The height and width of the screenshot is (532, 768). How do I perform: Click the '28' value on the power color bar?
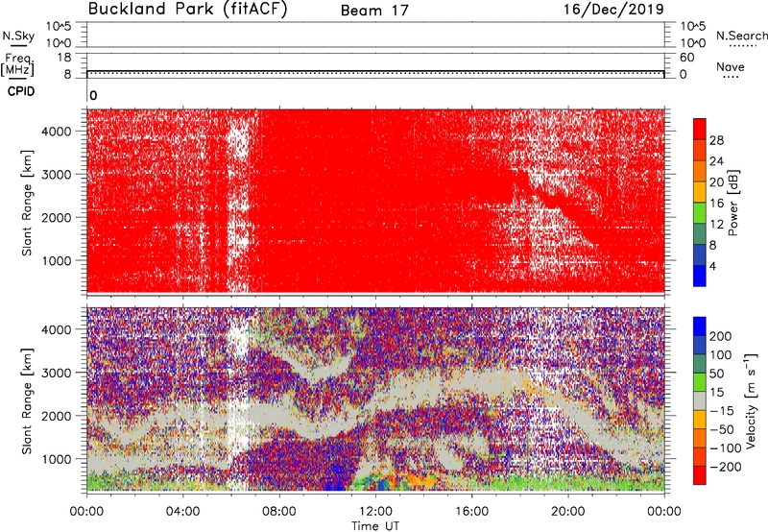(x=716, y=140)
